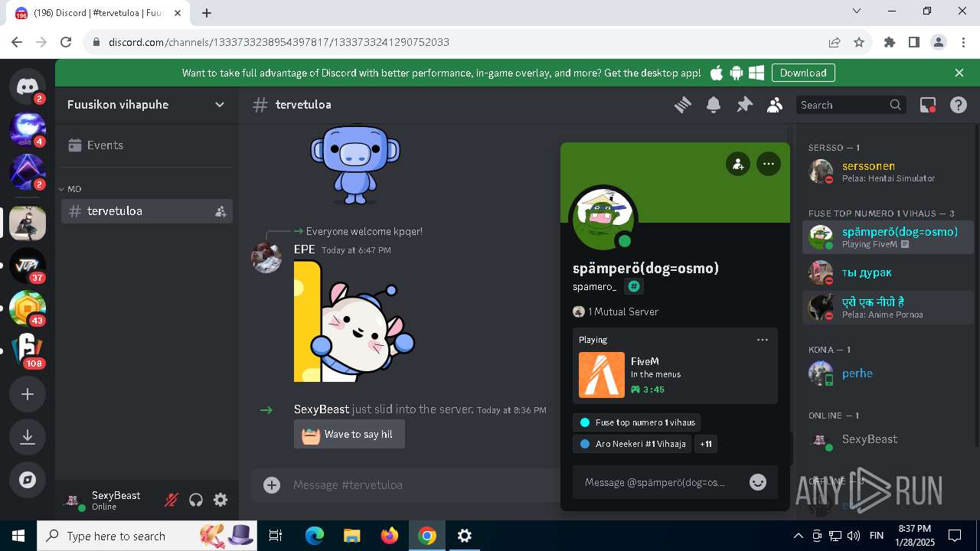
Task: Select SexyBeast in the online member list
Action: point(888,439)
